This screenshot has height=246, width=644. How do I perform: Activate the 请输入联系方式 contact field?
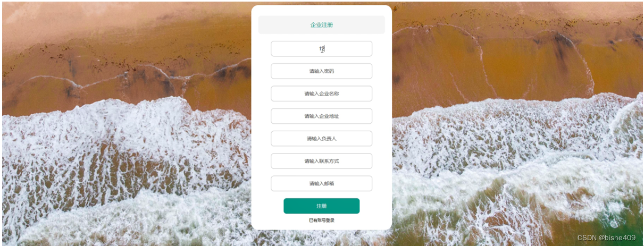(322, 161)
